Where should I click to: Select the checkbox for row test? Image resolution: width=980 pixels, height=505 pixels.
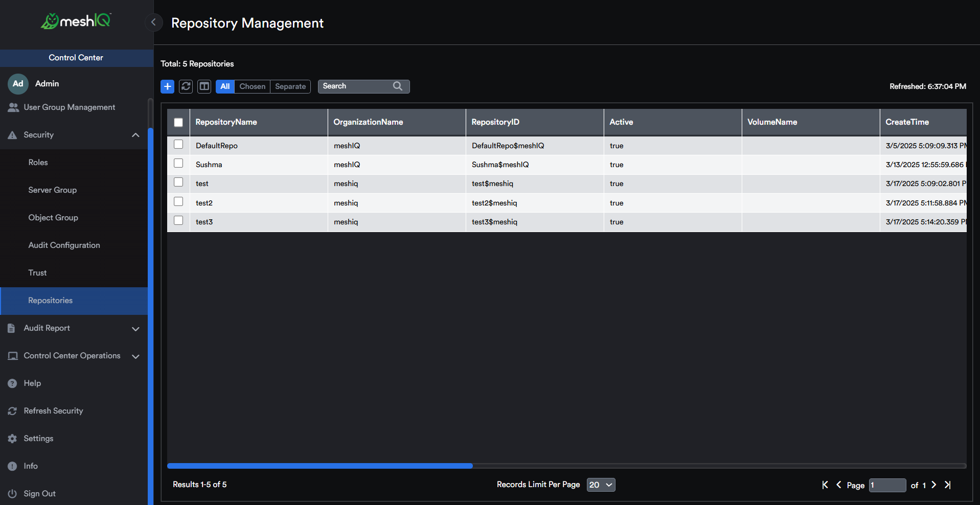tap(178, 182)
